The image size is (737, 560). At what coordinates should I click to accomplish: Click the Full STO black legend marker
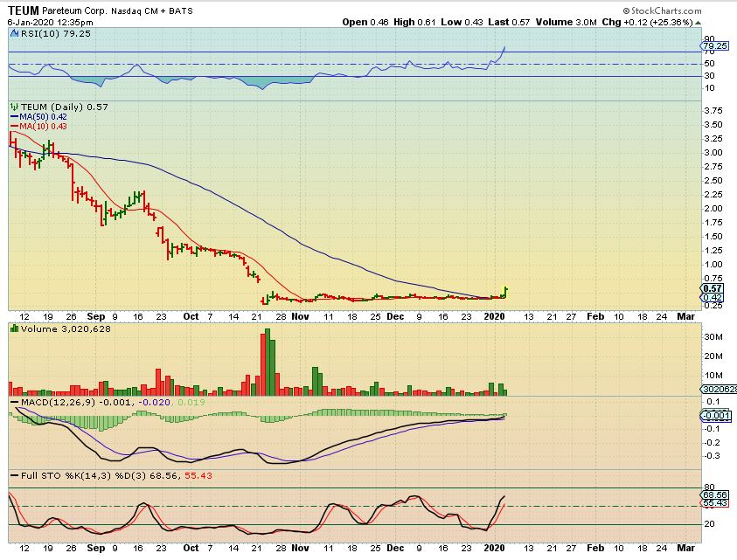tap(12, 476)
